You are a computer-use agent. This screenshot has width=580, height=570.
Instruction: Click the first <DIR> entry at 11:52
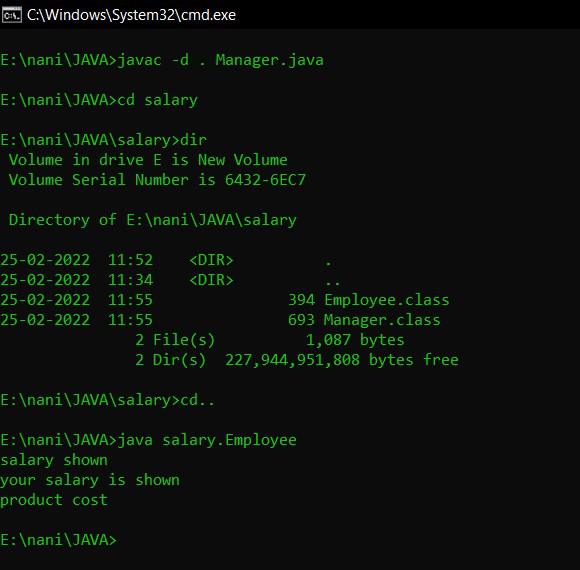(211, 260)
